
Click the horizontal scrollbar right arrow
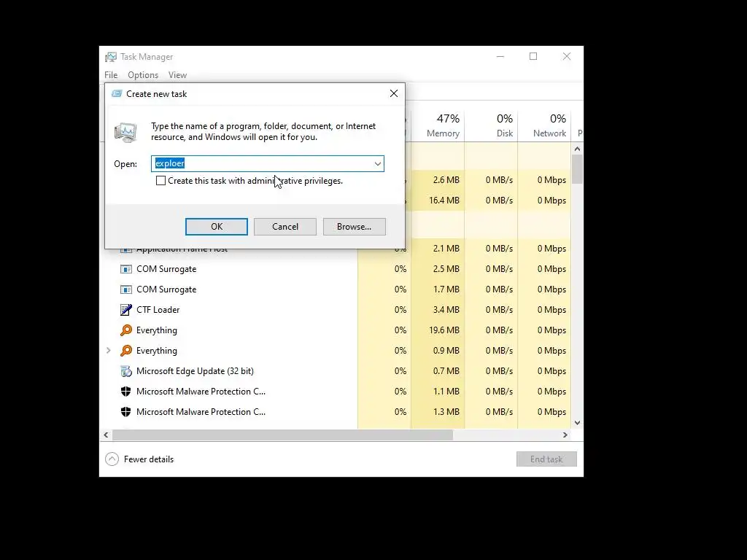point(565,435)
